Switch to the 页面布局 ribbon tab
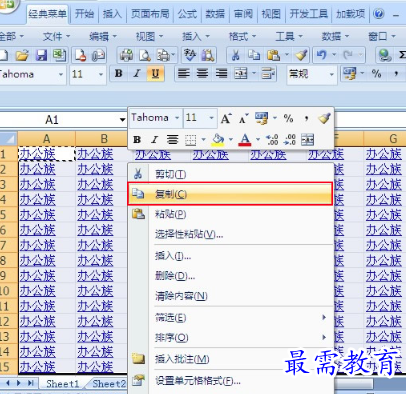 150,14
